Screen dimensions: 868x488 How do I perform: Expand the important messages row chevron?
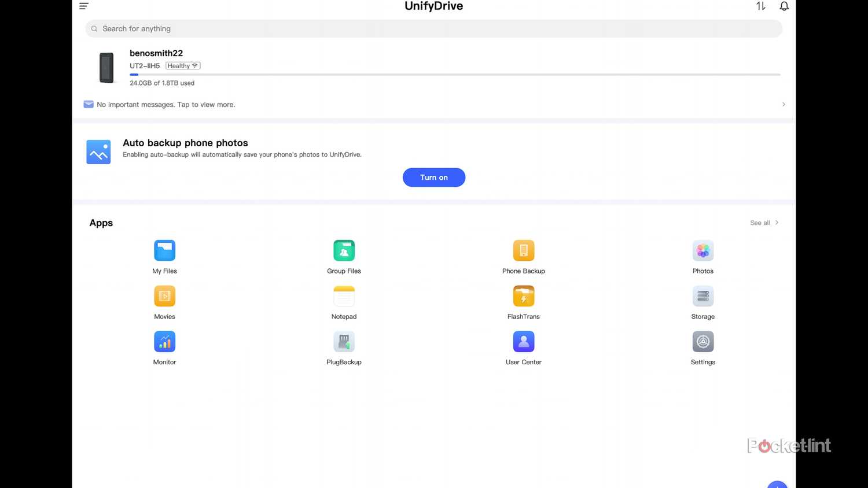(784, 105)
